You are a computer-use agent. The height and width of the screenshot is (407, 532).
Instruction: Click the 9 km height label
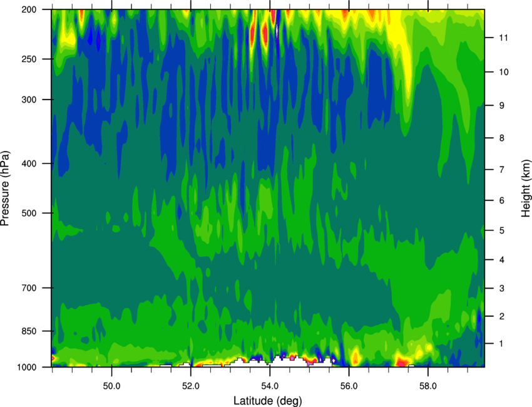[x=501, y=106]
